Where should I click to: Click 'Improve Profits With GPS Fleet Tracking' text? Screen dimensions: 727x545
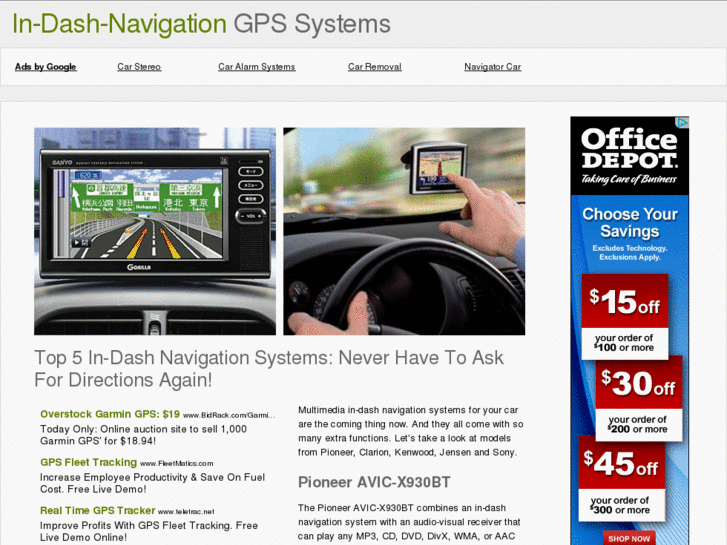[149, 532]
